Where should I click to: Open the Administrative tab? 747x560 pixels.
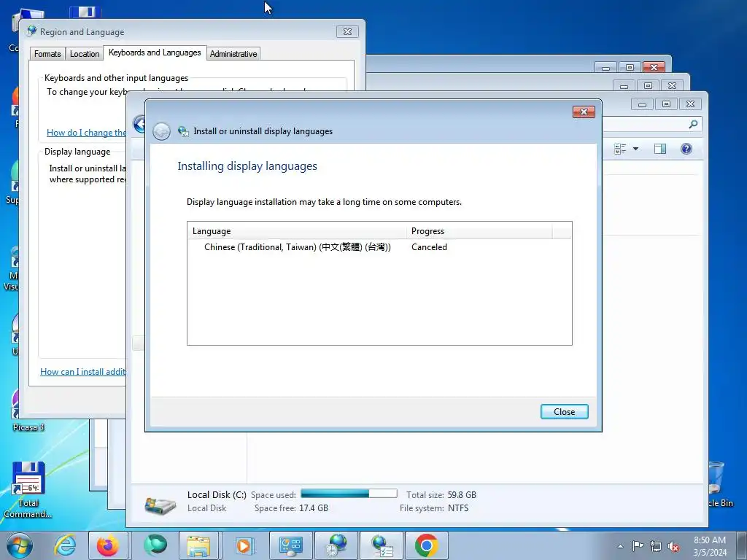point(233,54)
